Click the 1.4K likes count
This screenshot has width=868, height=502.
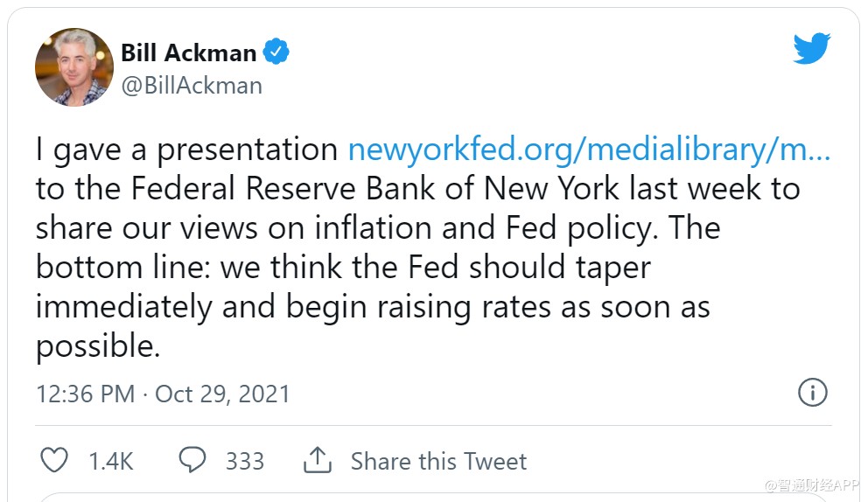[111, 461]
